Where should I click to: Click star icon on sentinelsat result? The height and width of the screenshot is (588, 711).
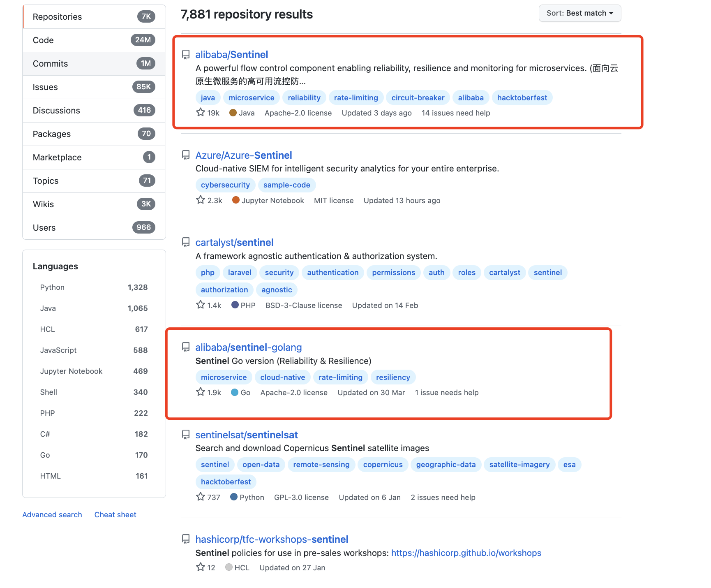pyautogui.click(x=200, y=497)
